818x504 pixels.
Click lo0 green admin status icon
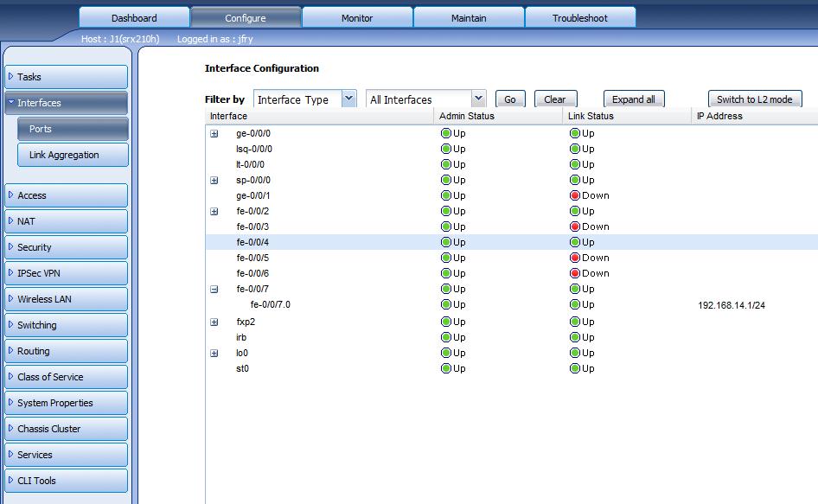[x=446, y=354]
